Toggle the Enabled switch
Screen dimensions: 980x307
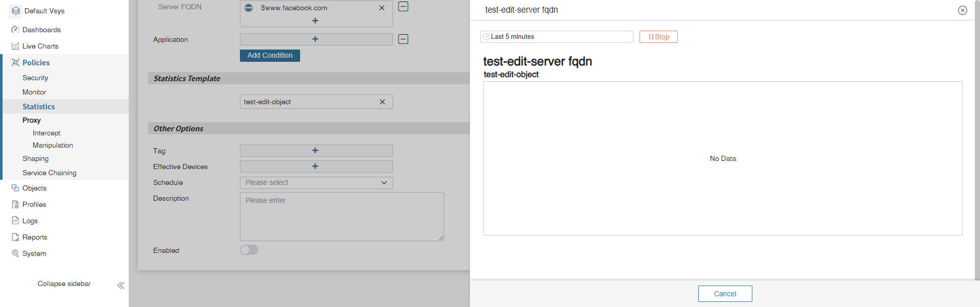coord(249,250)
